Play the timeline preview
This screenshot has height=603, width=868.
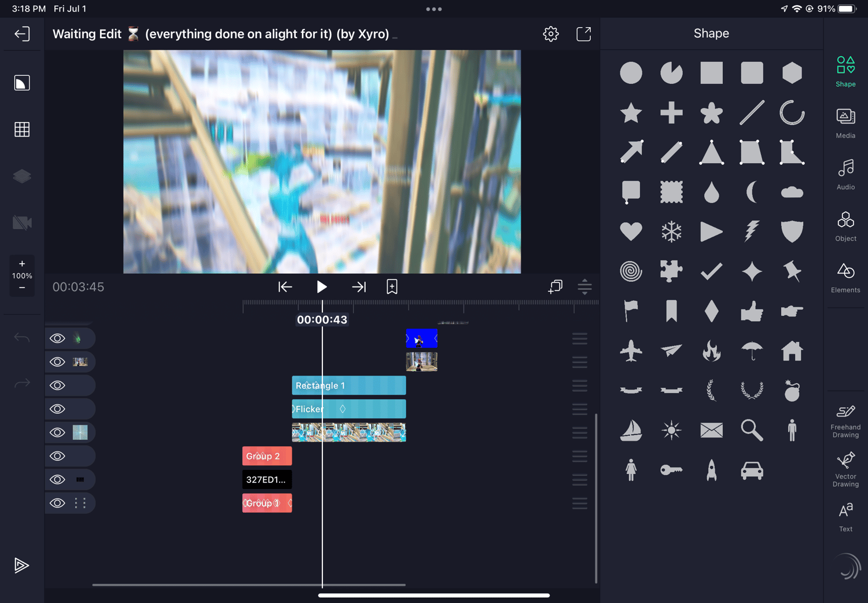click(322, 286)
